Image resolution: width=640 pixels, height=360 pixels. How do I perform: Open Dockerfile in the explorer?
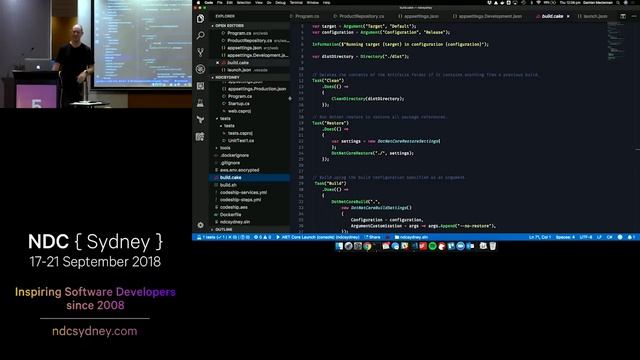pyautogui.click(x=231, y=214)
